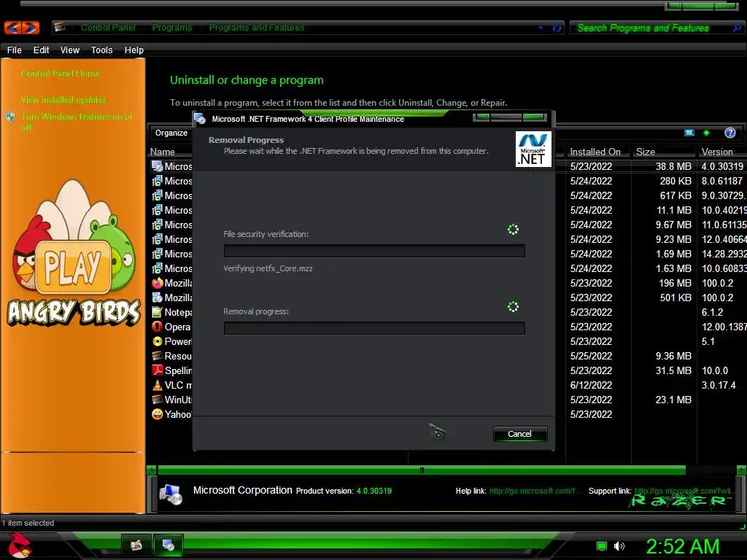Open the Tools menu
This screenshot has width=747, height=560.
click(101, 50)
